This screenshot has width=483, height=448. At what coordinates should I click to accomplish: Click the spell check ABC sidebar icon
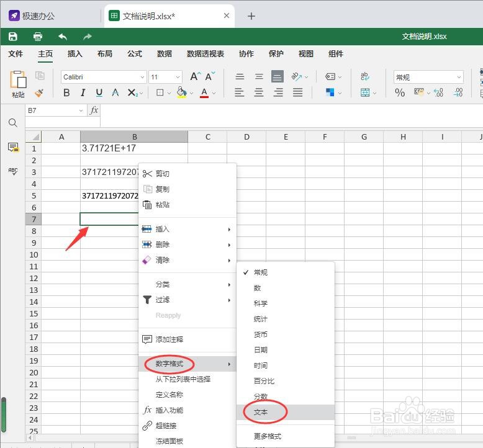pos(12,171)
